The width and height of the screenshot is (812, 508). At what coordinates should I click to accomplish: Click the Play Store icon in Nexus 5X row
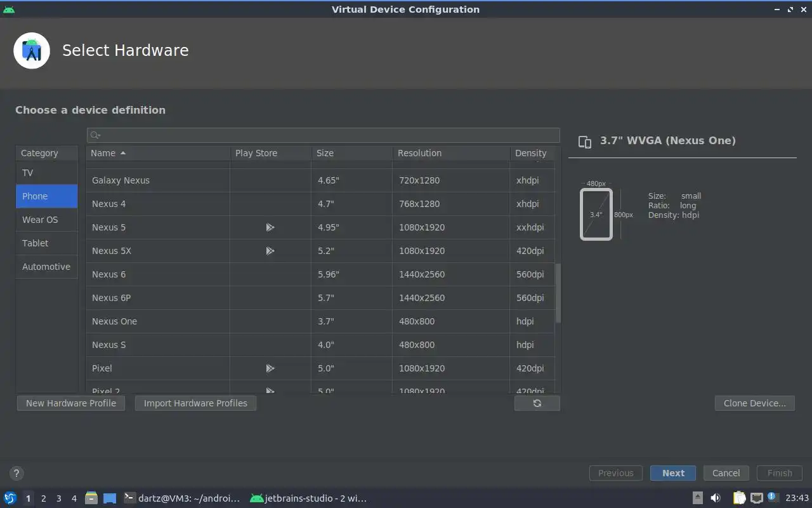(270, 251)
